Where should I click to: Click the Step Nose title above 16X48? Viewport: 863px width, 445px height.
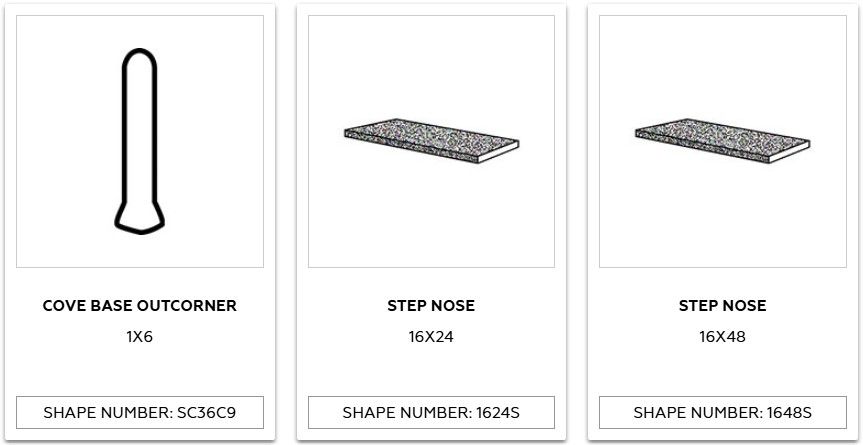coord(722,306)
